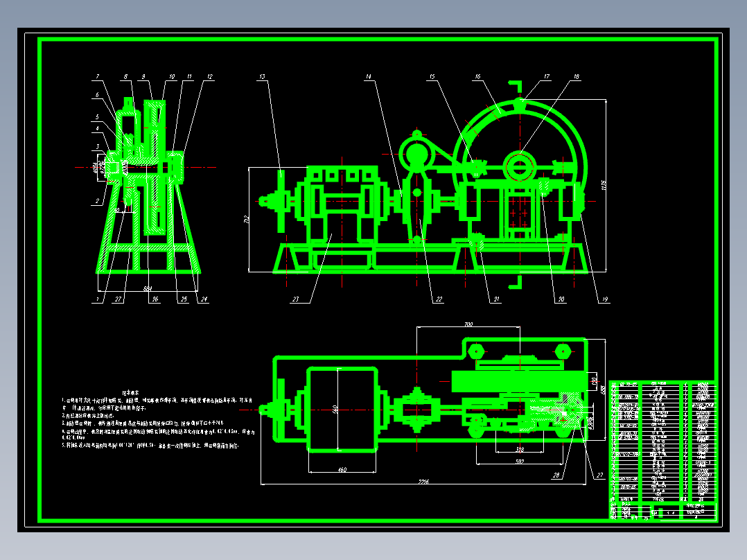The width and height of the screenshot is (747, 560).
Task: Click the technical requirements notes block
Action: 158,419
